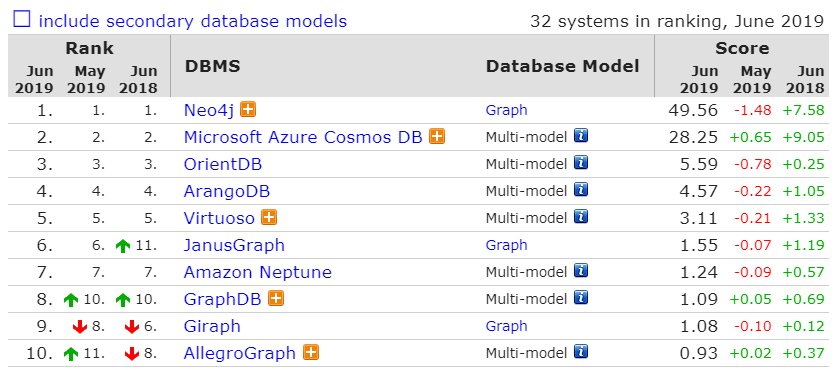Open the Amazon Neptune link
The width and height of the screenshot is (835, 370).
coord(258,273)
